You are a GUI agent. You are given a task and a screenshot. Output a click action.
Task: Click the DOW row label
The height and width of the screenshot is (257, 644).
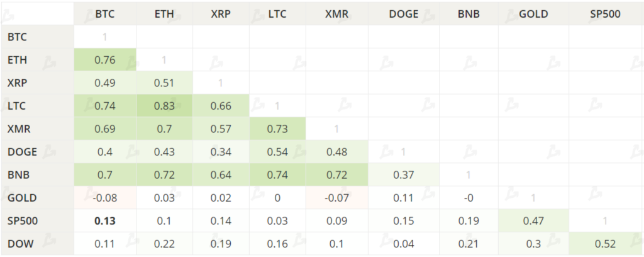click(21, 244)
